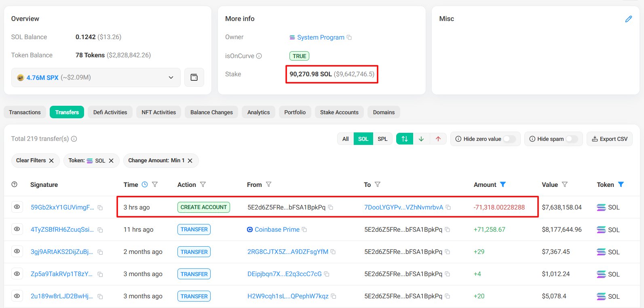Viewport: 644px width, 308px height.
Task: Copy signature Zp5a9TakRVp1T8zY
Action: pyautogui.click(x=100, y=274)
